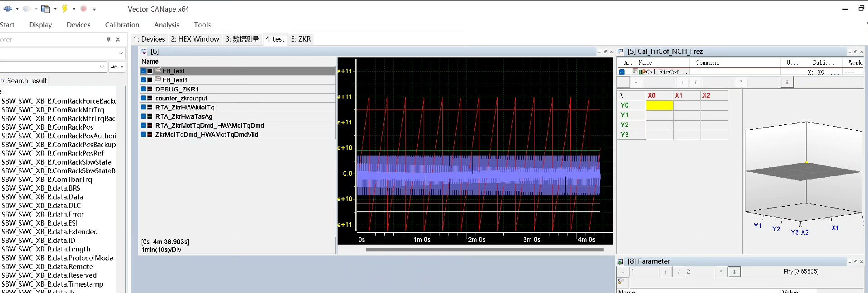
Task: Click the grayed disconnect device icon
Action: (27, 9)
